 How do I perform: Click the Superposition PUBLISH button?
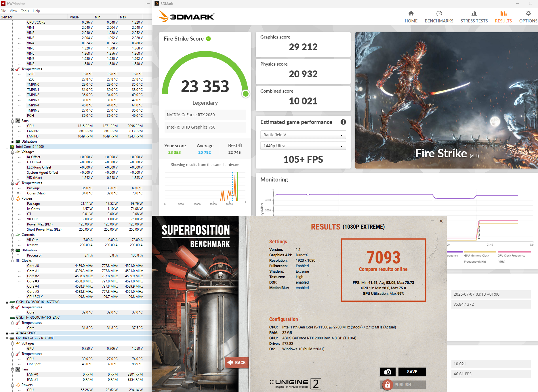click(403, 385)
